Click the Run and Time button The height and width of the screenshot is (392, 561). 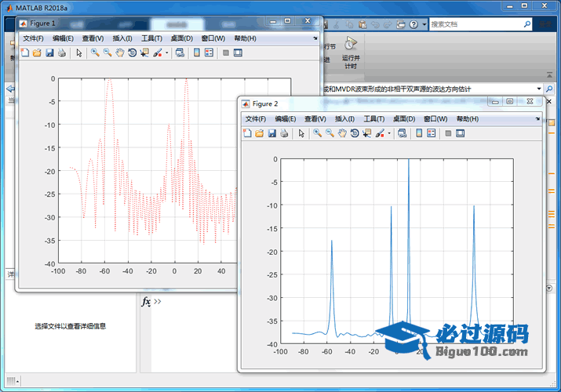(351, 52)
